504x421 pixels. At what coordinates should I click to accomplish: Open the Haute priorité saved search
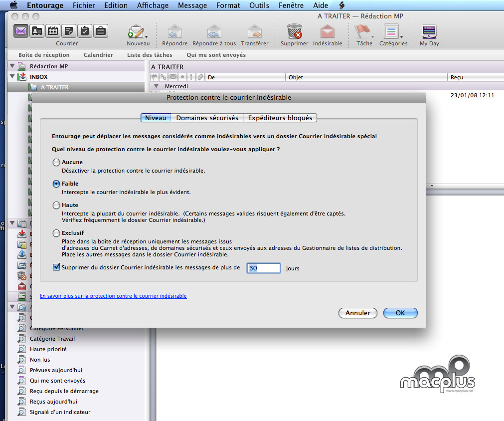pos(48,349)
